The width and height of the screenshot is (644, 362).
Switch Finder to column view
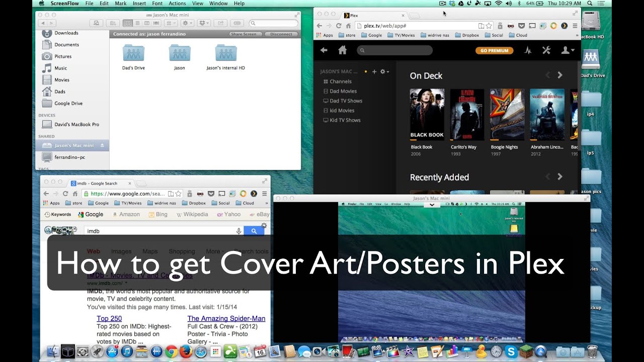pyautogui.click(x=146, y=23)
